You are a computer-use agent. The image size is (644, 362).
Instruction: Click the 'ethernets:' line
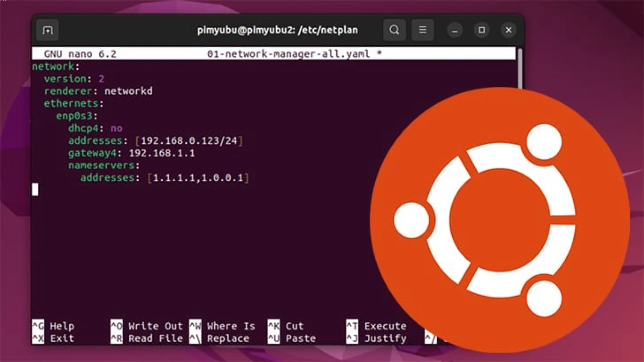point(74,103)
